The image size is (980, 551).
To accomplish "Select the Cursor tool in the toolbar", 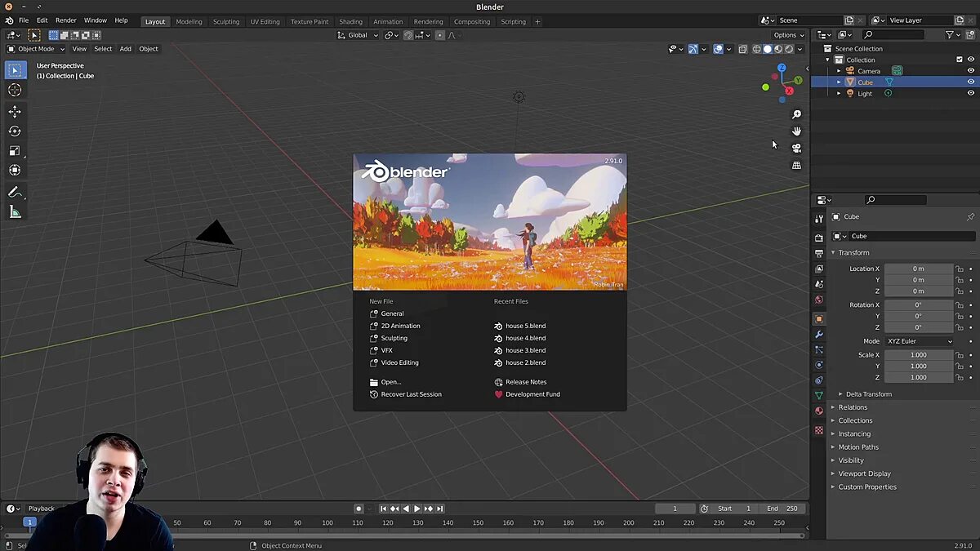I will pos(15,91).
